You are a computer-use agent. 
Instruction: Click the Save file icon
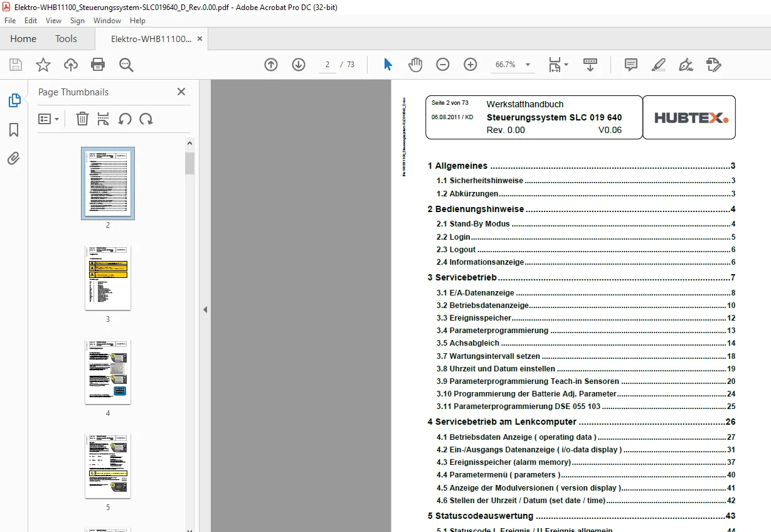click(x=16, y=65)
